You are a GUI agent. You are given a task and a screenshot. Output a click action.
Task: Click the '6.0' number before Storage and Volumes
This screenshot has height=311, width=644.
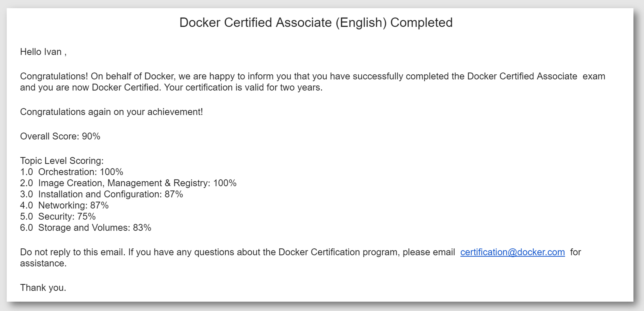pyautogui.click(x=26, y=227)
